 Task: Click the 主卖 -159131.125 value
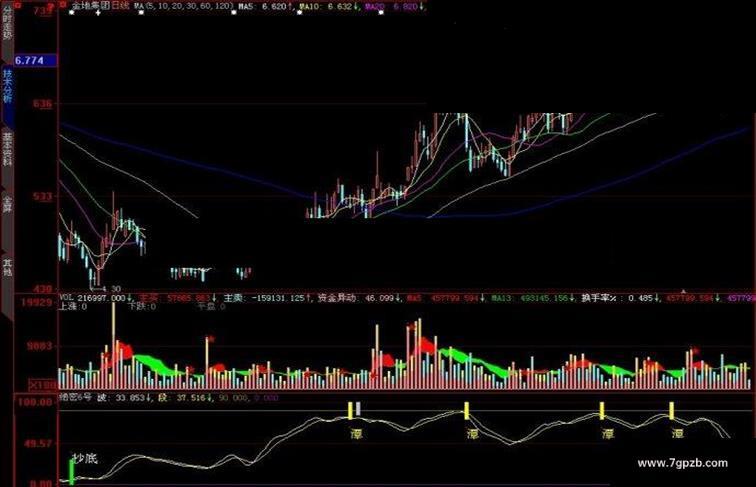pyautogui.click(x=267, y=298)
